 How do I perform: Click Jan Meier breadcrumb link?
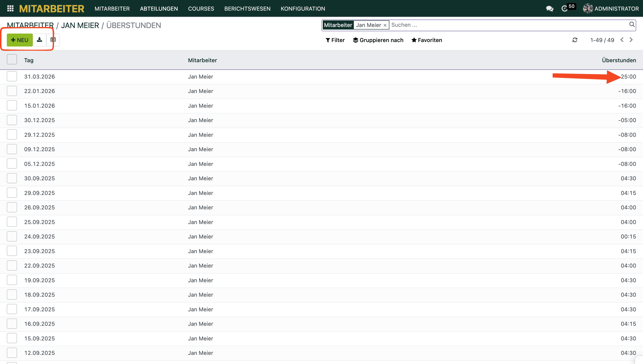(80, 25)
